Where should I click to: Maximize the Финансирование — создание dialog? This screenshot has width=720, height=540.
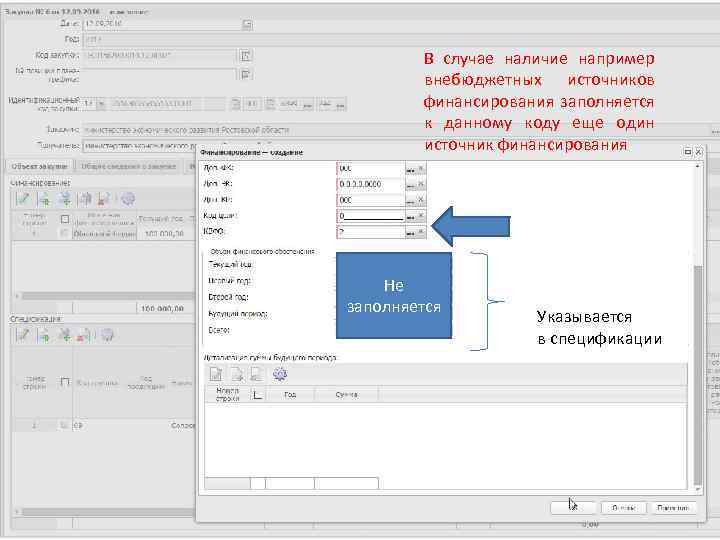tap(687, 152)
